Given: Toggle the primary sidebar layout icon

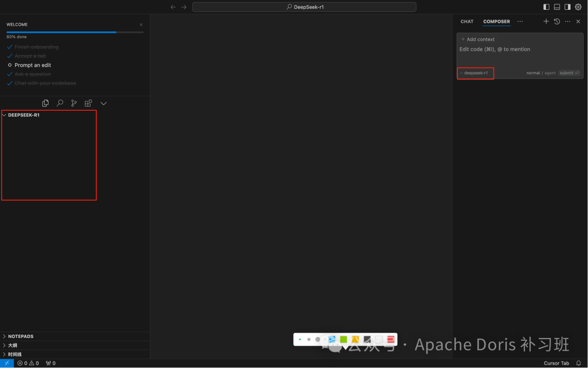Looking at the screenshot, I should (x=547, y=7).
